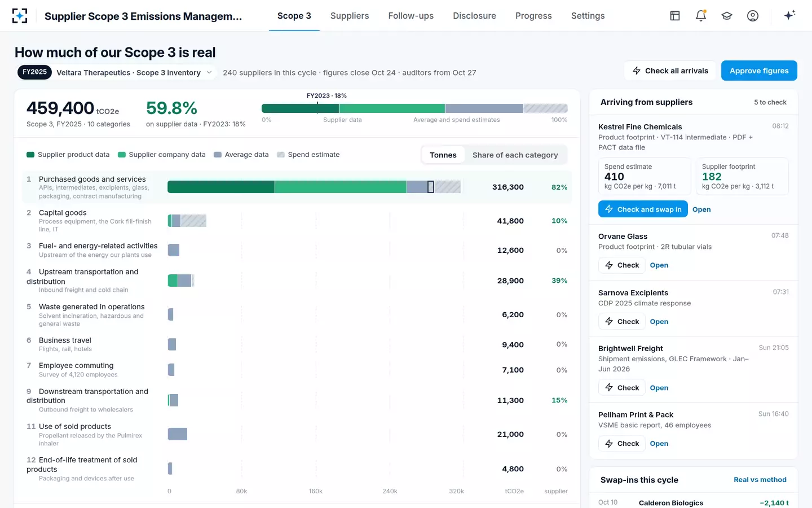Click the Real vs method link
Screen dimensions: 812x508
coord(760,480)
